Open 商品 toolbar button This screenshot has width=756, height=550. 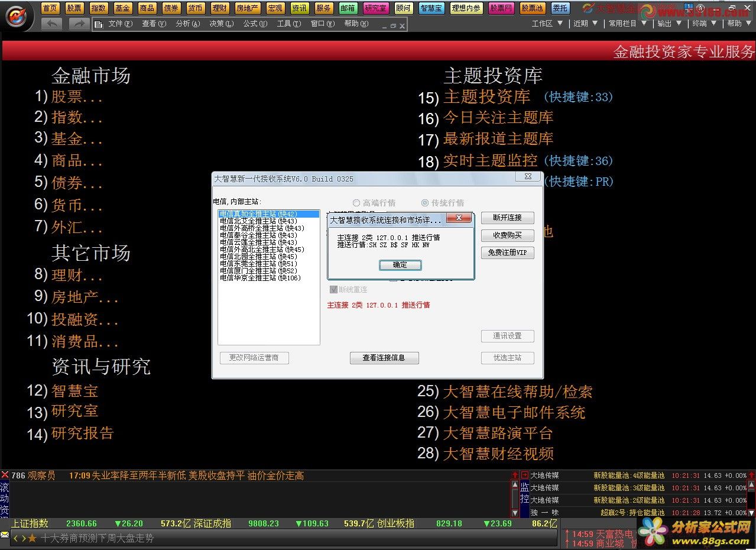[147, 8]
